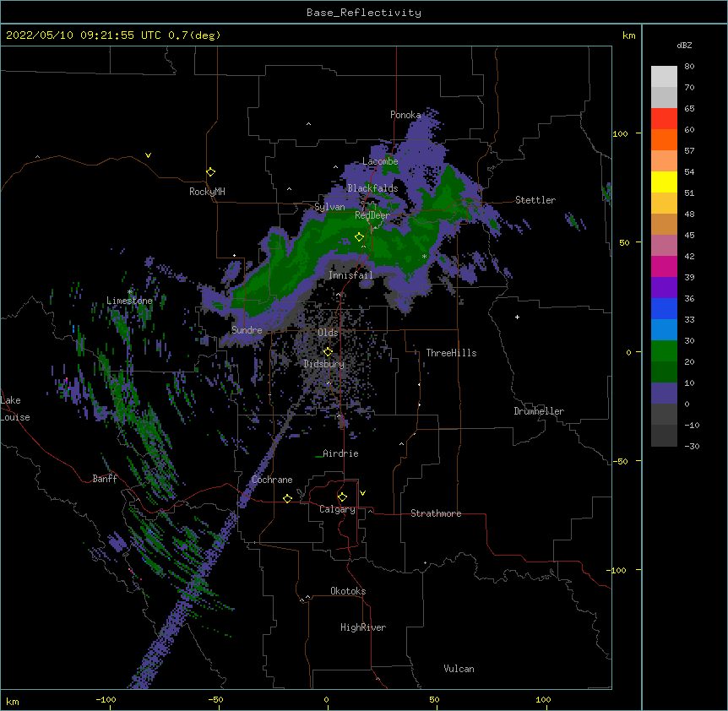The width and height of the screenshot is (728, 711).
Task: Select the Stettler label
Action: pyautogui.click(x=535, y=200)
